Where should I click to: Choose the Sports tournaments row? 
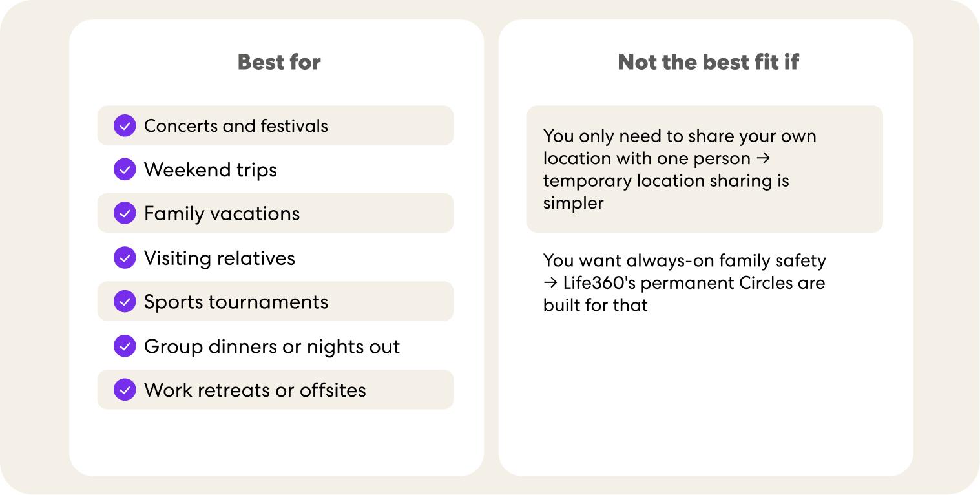coord(275,302)
